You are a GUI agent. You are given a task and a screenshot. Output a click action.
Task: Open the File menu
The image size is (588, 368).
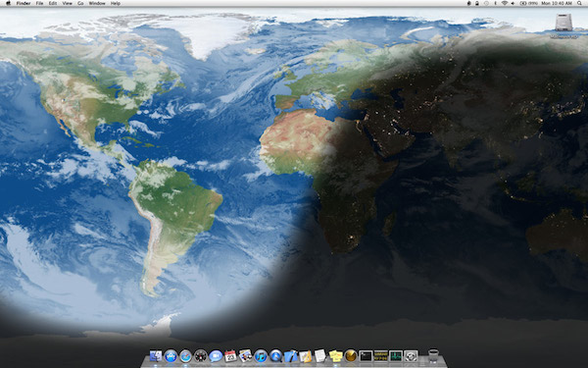(x=39, y=3)
